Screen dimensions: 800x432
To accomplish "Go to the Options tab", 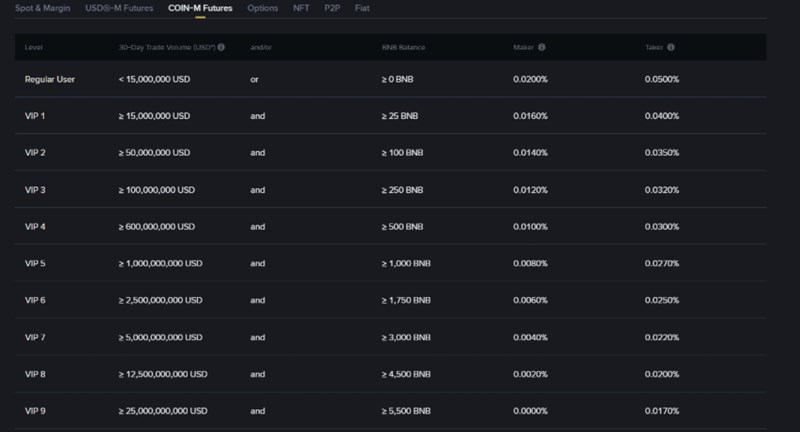I will pos(262,8).
